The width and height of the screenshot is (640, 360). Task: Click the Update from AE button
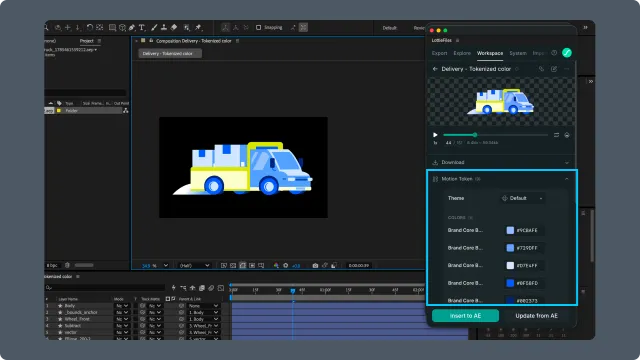click(x=536, y=316)
